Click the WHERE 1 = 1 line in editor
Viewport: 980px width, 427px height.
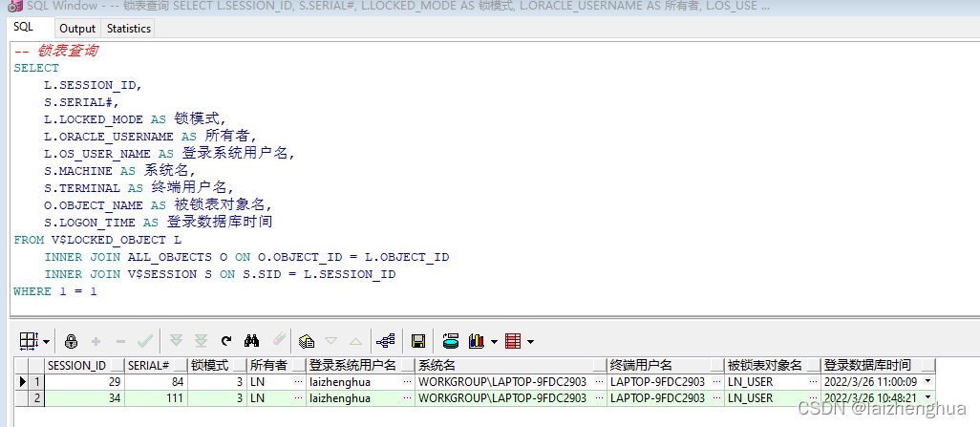pyautogui.click(x=55, y=291)
